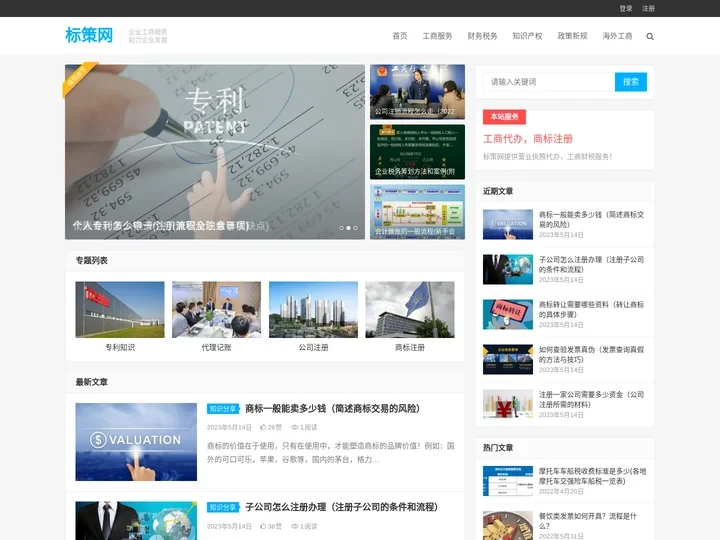Open 工商服务 navigation menu
The height and width of the screenshot is (540, 720).
(437, 36)
